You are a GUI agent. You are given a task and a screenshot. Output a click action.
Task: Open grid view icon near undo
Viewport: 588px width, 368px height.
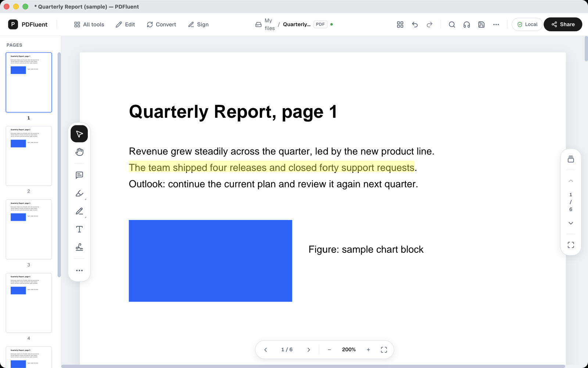coord(400,24)
